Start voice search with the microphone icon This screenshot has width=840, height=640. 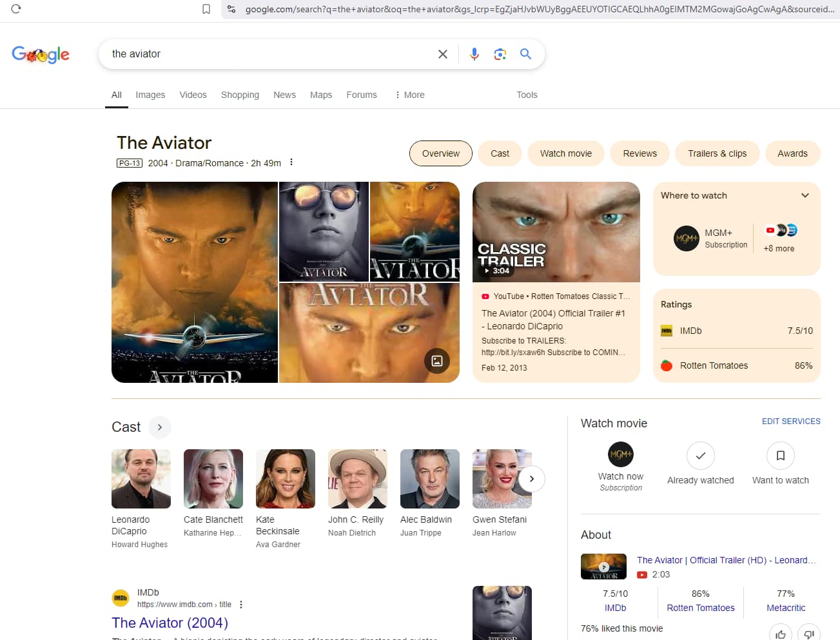[x=474, y=54]
